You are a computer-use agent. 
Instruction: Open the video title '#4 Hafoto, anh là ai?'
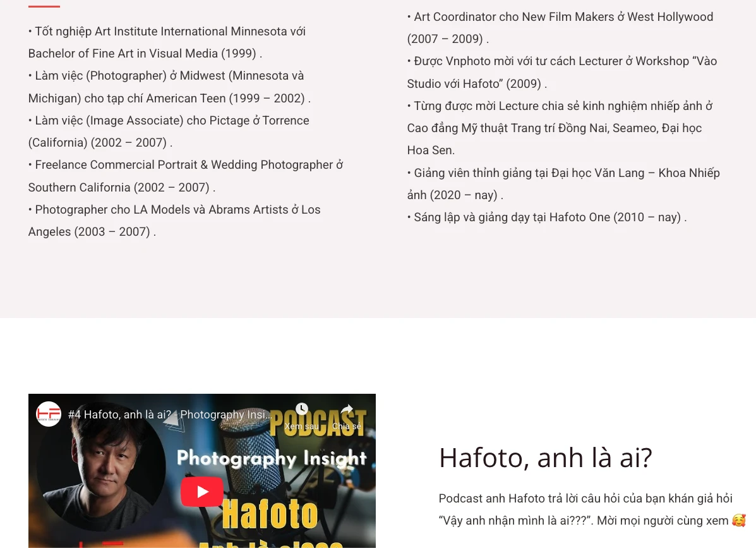point(171,415)
